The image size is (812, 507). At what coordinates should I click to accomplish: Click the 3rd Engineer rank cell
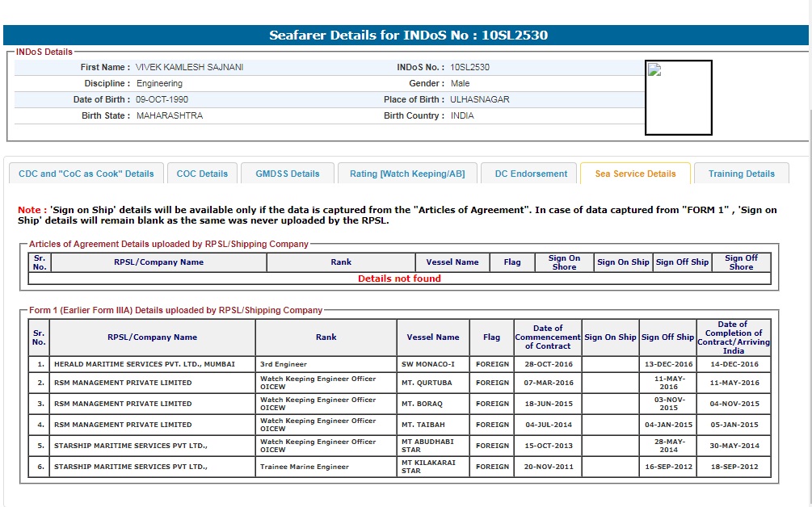[x=284, y=364]
